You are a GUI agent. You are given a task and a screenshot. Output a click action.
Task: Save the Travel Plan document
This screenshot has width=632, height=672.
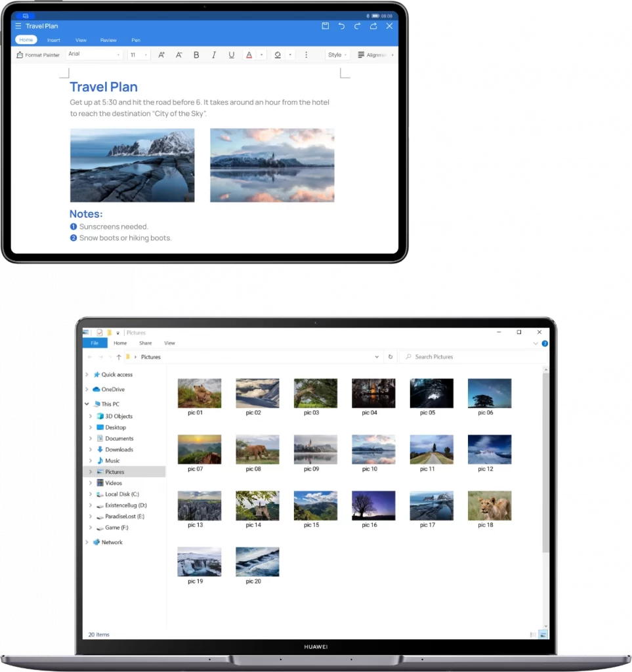point(326,26)
